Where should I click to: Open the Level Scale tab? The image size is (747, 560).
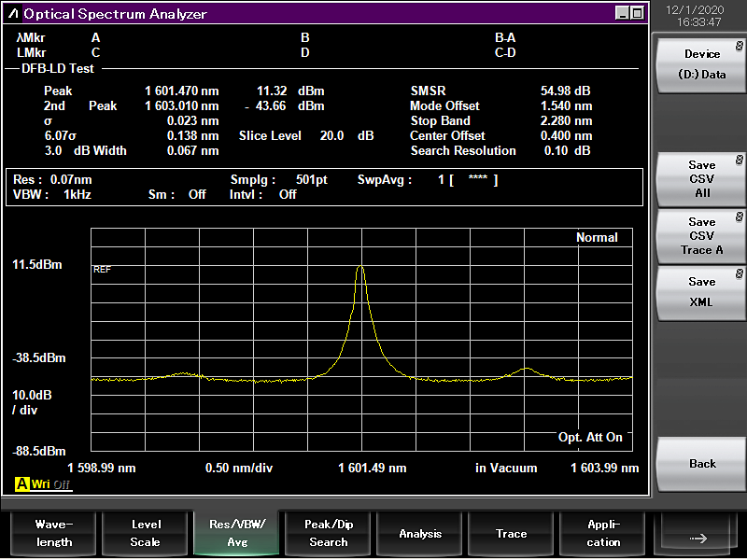(145, 533)
